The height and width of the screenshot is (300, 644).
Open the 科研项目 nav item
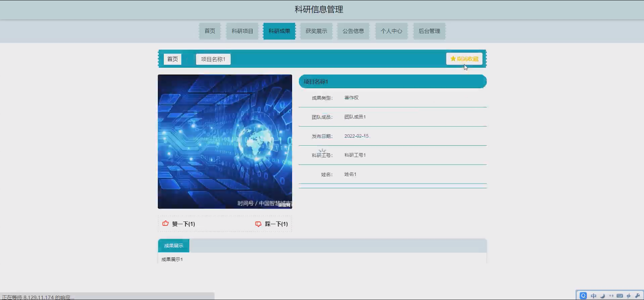tap(242, 31)
